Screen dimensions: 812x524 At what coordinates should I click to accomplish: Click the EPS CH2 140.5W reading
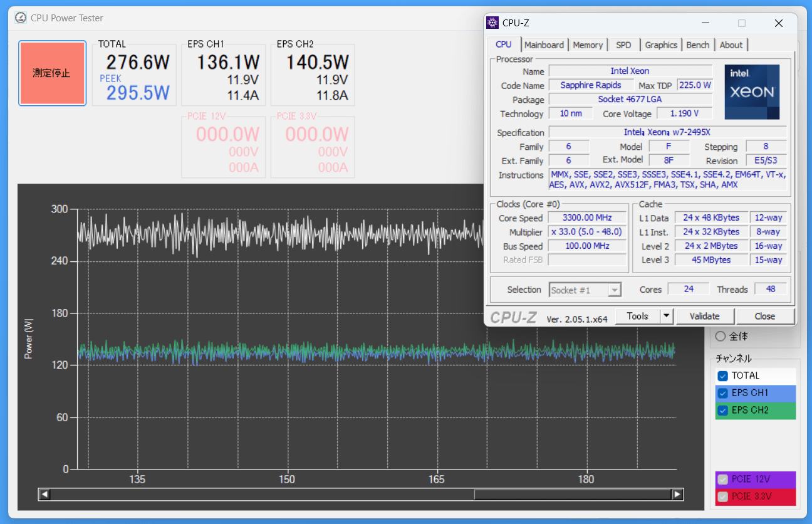click(317, 62)
